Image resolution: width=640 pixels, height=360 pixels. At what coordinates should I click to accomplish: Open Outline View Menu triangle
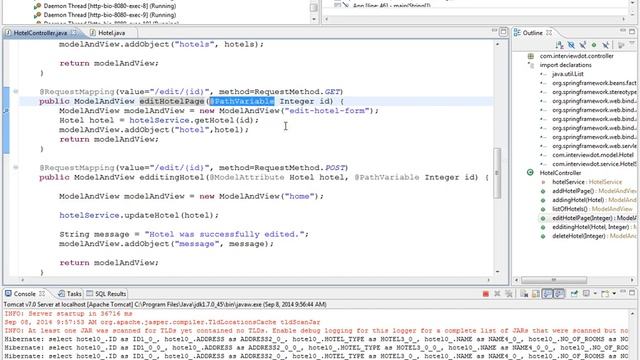coord(632,44)
